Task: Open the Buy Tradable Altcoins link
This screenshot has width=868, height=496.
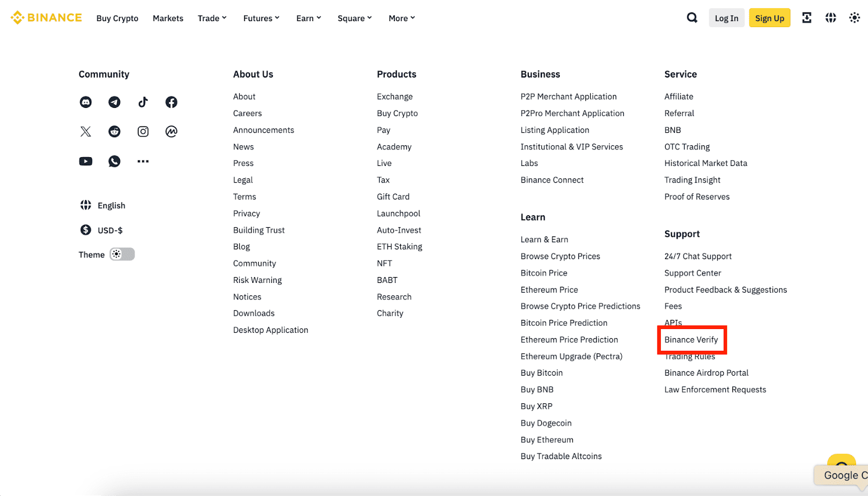Action: [x=561, y=456]
